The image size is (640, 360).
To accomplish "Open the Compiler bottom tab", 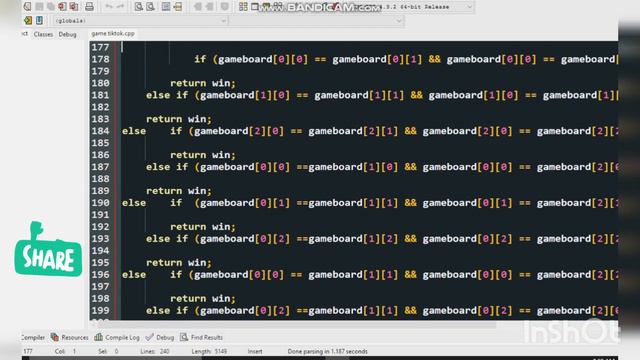I will click(x=33, y=338).
